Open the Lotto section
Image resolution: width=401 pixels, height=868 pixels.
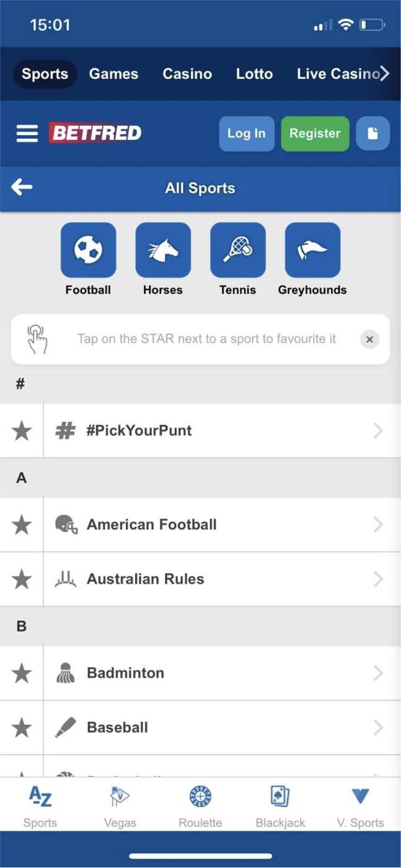(x=254, y=73)
